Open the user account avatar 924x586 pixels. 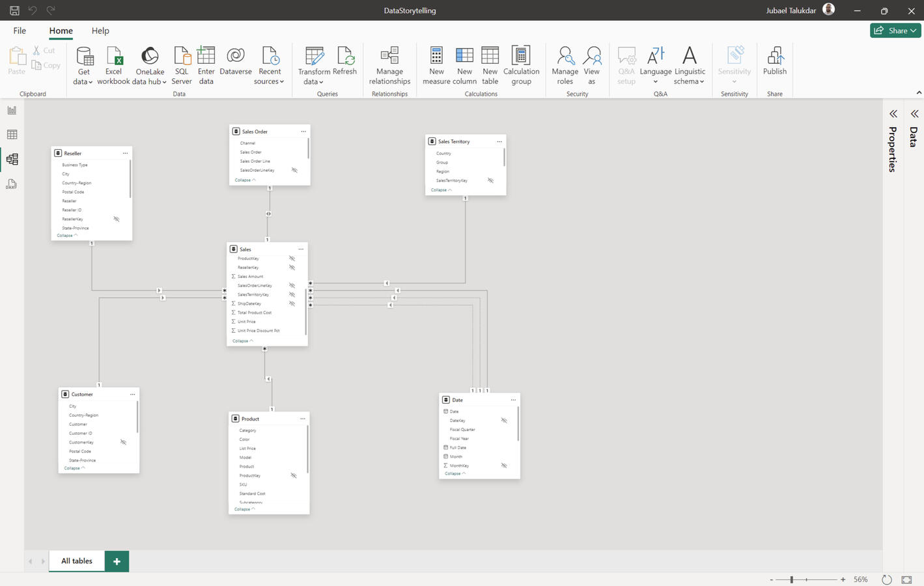click(x=828, y=10)
